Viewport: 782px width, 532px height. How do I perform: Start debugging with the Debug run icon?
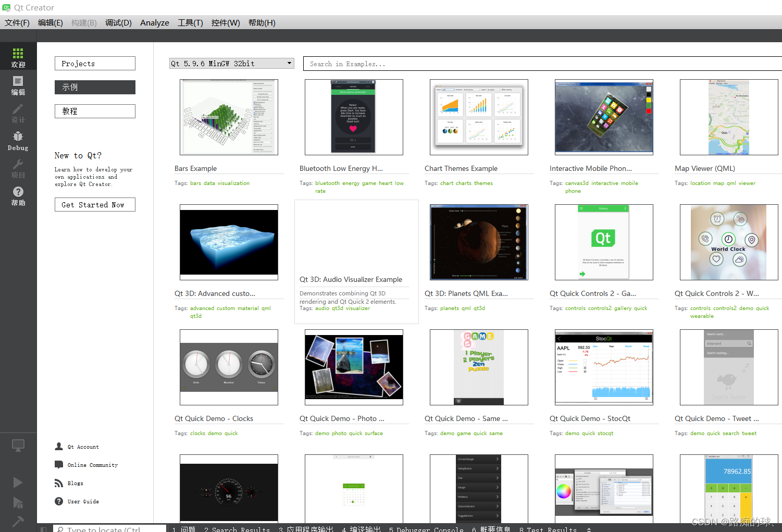18,502
